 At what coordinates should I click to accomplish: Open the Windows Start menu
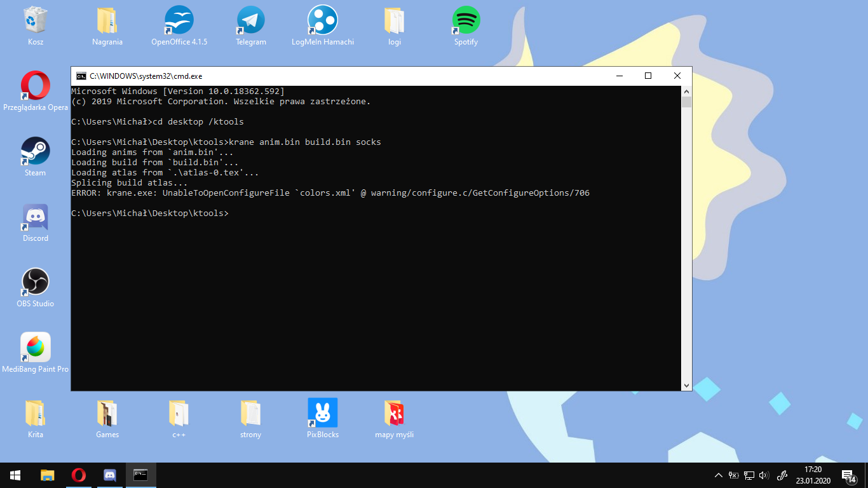tap(15, 475)
